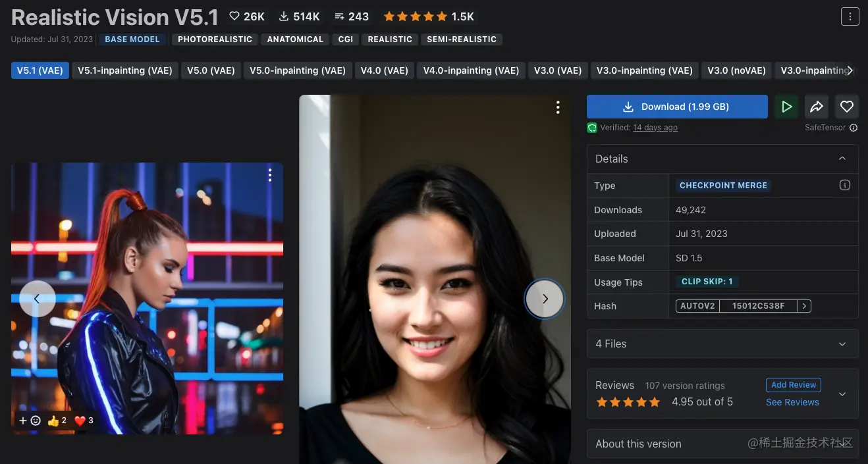The image size is (868, 464).
Task: Click red heart reaction showing 3
Action: [84, 421]
